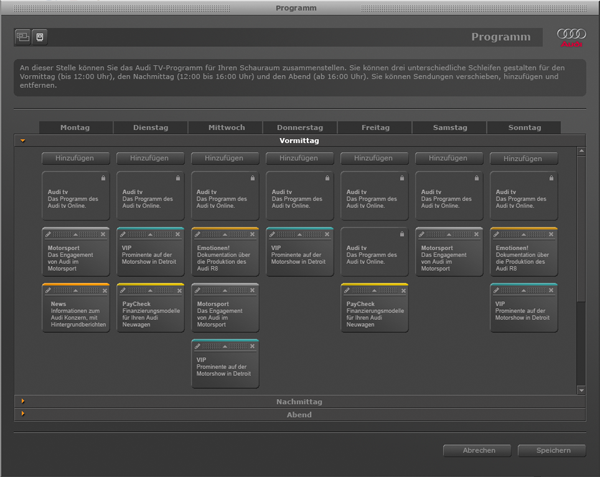The height and width of the screenshot is (477, 600).
Task: Click Hinzufügen under Samstag
Action: [x=448, y=158]
